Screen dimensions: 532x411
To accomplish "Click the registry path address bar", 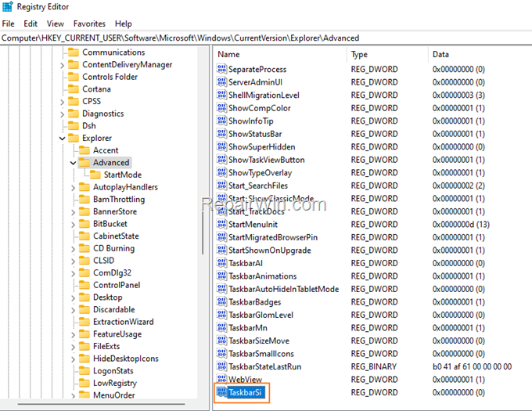I will coord(266,38).
